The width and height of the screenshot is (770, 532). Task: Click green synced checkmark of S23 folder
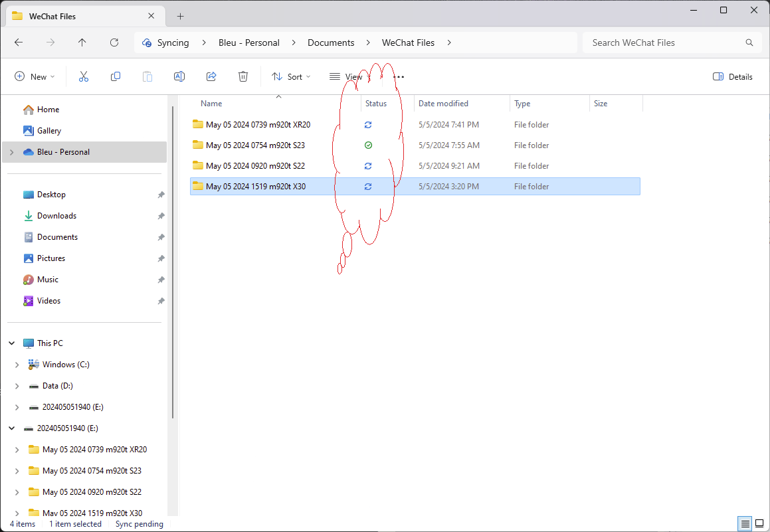tap(368, 145)
